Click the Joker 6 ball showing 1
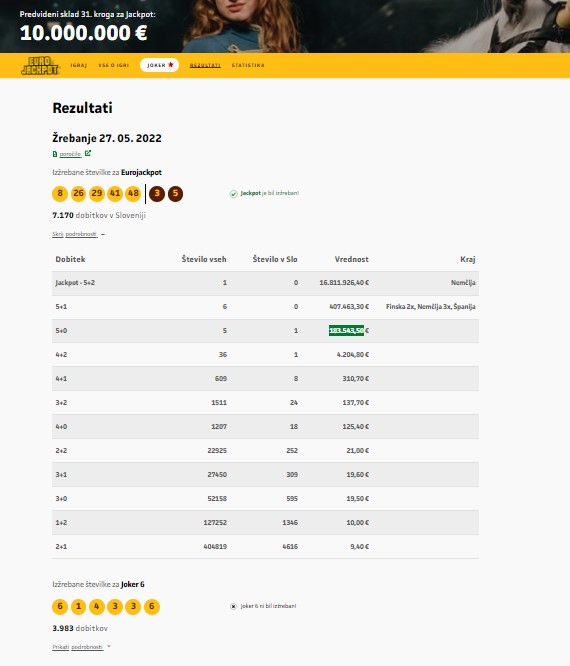 (78, 607)
